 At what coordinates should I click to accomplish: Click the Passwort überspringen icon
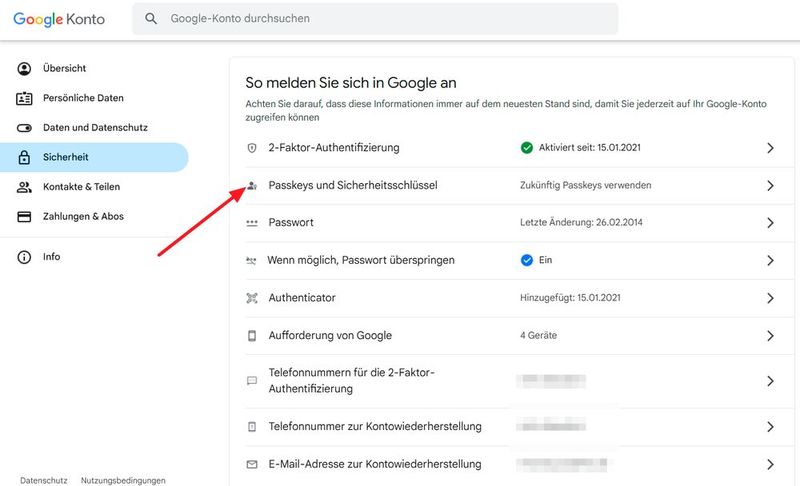[252, 261]
